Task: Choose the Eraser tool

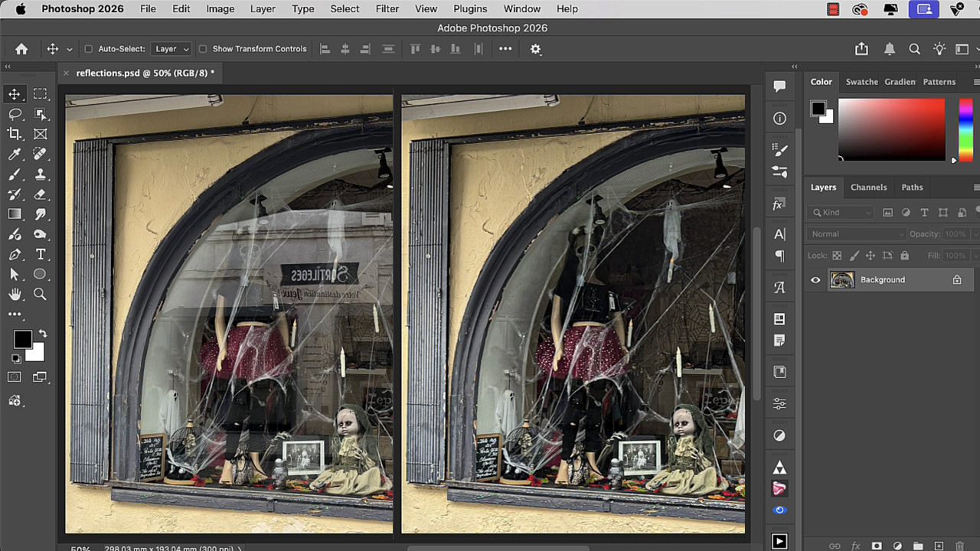Action: (x=41, y=194)
